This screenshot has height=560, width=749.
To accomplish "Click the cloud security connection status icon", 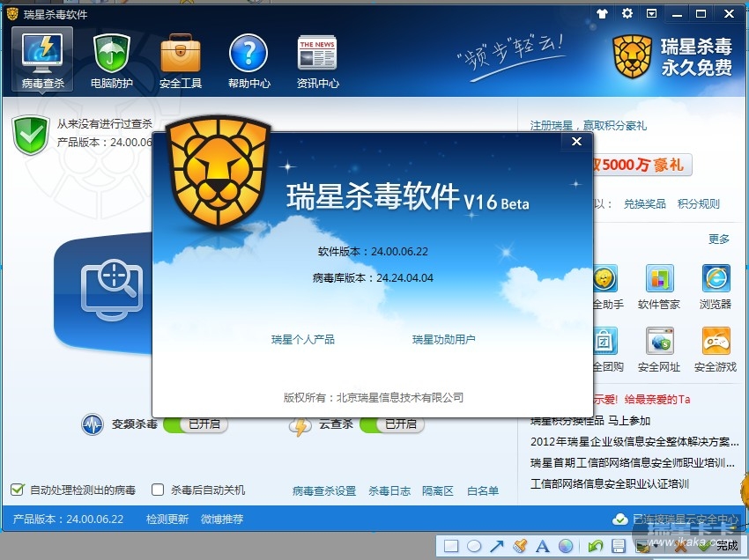I will [620, 519].
